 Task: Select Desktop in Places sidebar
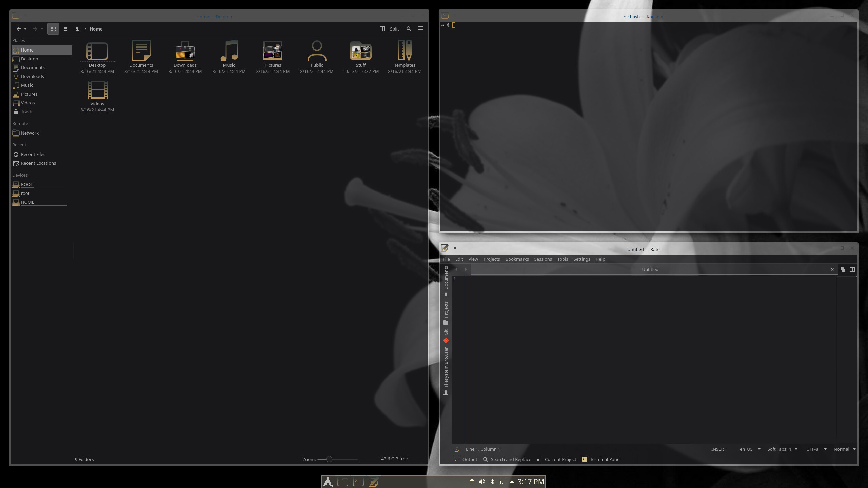pyautogui.click(x=42, y=59)
